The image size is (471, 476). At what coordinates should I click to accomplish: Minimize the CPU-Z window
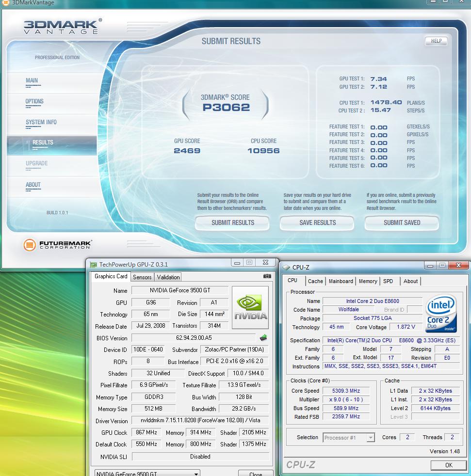click(430, 266)
